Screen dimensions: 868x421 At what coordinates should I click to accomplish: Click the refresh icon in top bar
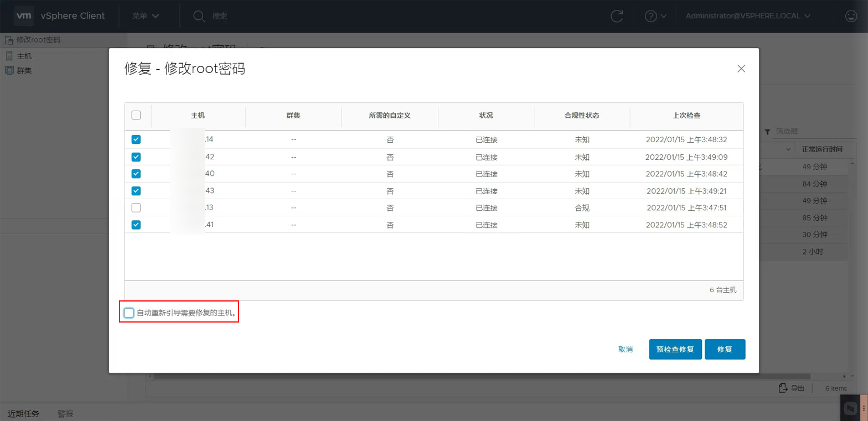(617, 16)
